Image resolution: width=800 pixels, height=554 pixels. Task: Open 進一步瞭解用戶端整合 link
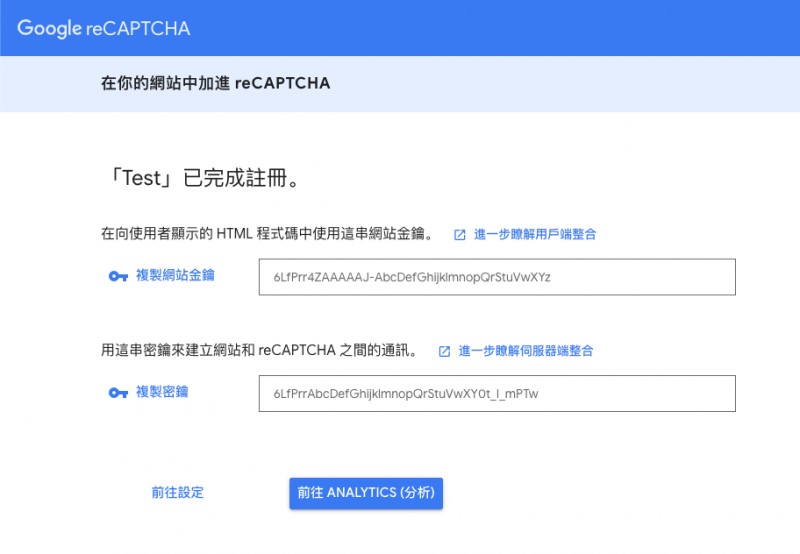pos(535,234)
